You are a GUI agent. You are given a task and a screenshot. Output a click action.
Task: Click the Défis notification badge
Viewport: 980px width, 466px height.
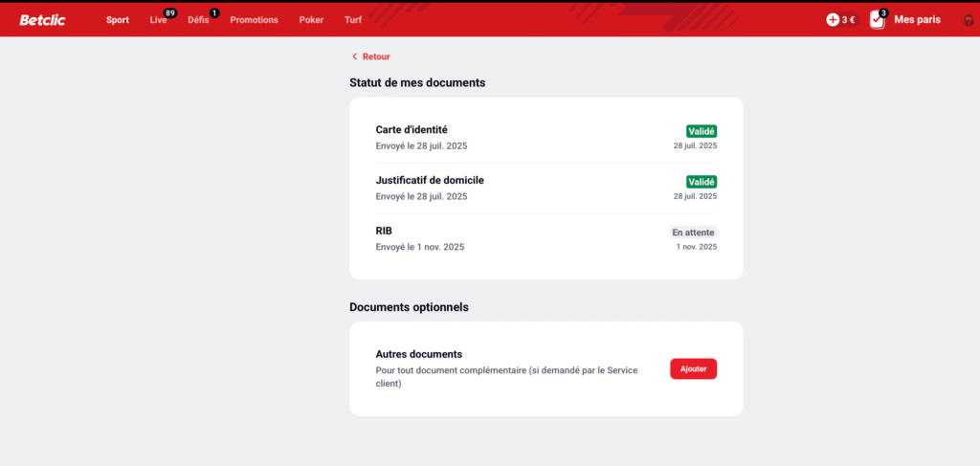tap(213, 12)
